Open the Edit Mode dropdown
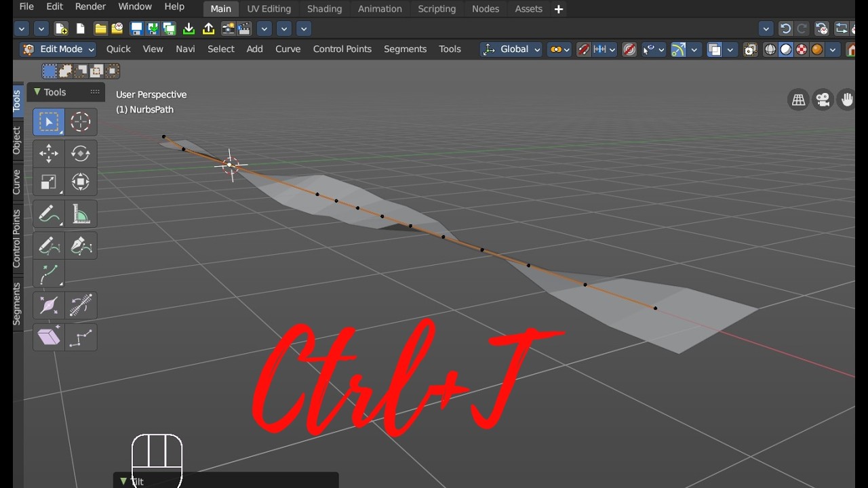The image size is (868, 488). [58, 49]
